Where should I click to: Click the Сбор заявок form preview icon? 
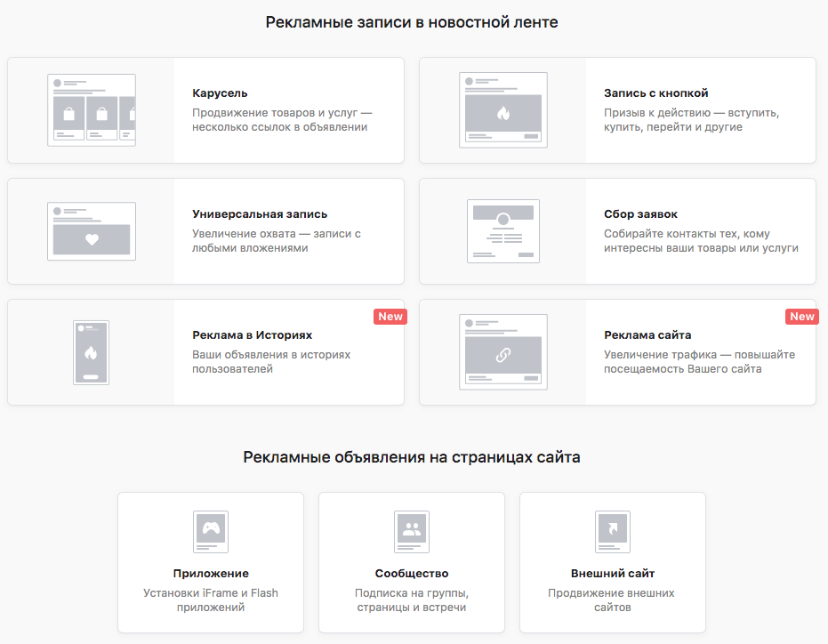click(x=503, y=231)
